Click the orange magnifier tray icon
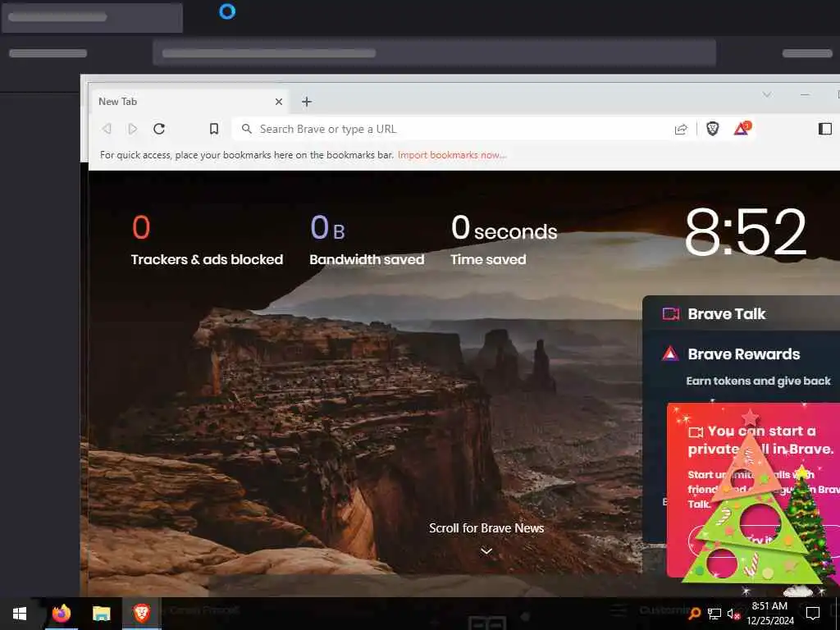The width and height of the screenshot is (840, 630). point(694,614)
